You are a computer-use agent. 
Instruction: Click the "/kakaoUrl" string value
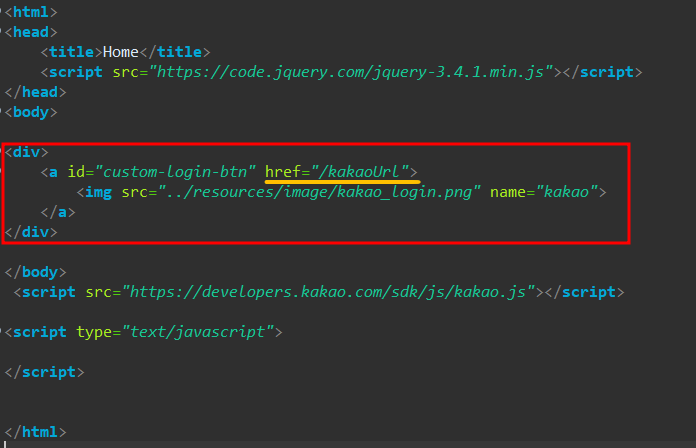(360, 172)
